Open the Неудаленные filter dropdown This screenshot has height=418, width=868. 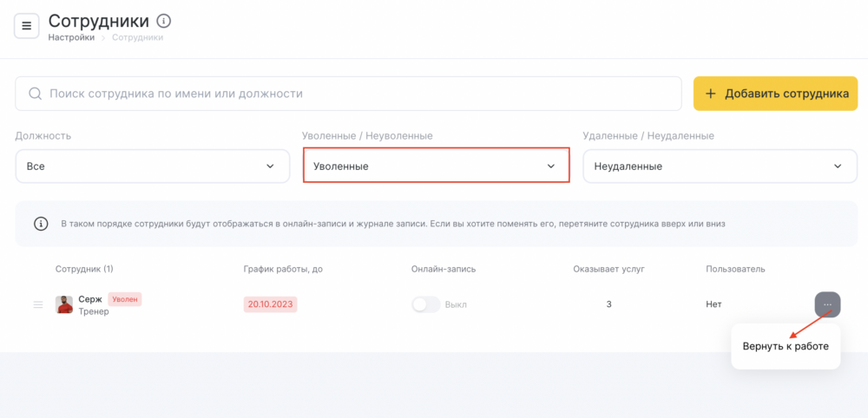[720, 166]
